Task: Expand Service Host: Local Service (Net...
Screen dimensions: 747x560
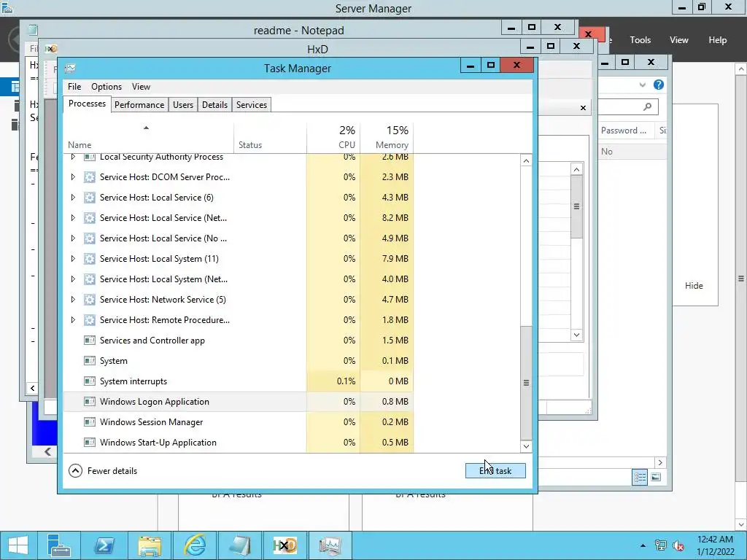Action: pyautogui.click(x=73, y=218)
